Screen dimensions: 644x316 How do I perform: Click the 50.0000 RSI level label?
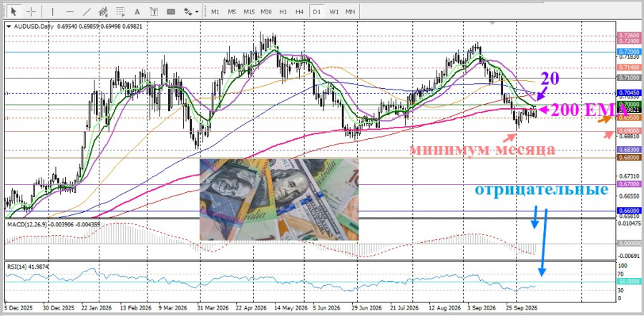[628, 281]
